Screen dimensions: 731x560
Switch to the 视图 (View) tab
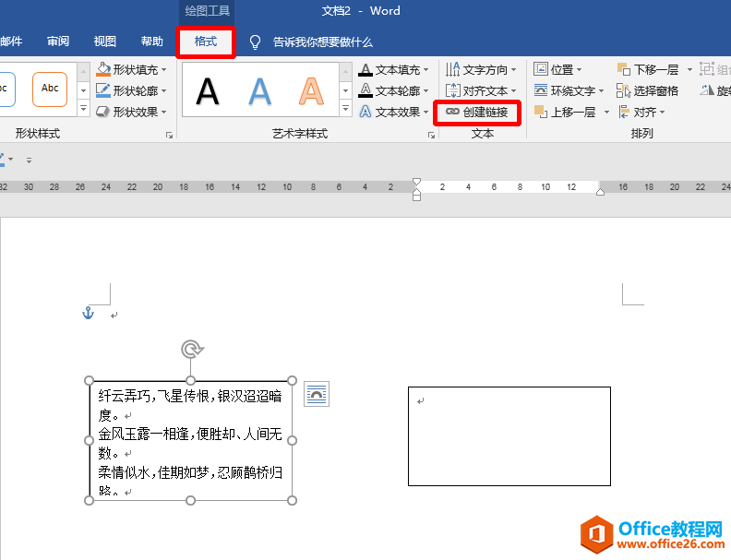105,42
